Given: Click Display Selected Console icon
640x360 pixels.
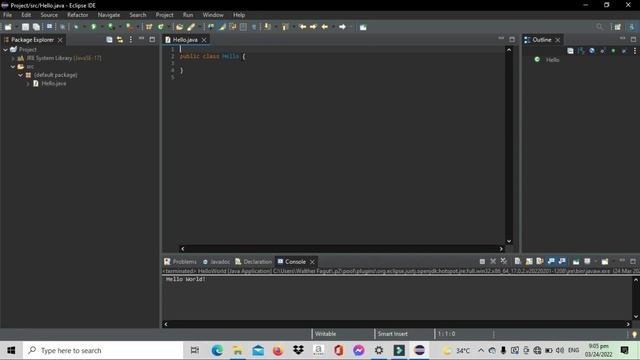Looking at the screenshot, I should 587,261.
